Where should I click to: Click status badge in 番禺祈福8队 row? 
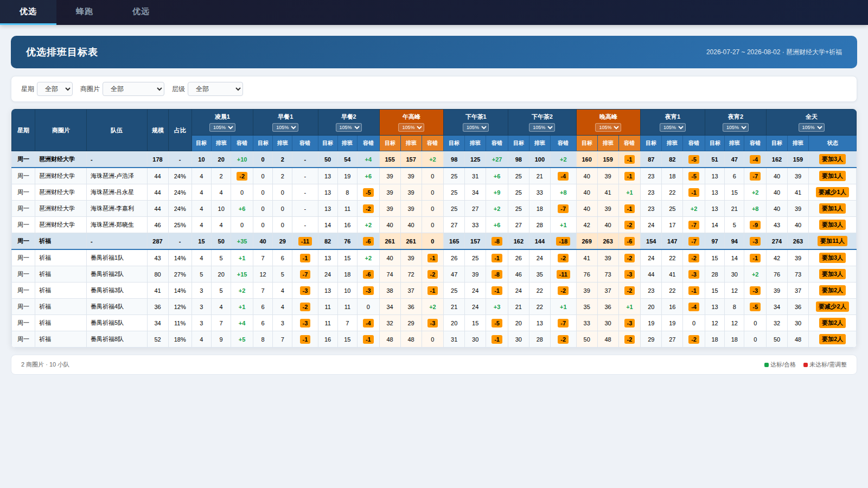832,339
